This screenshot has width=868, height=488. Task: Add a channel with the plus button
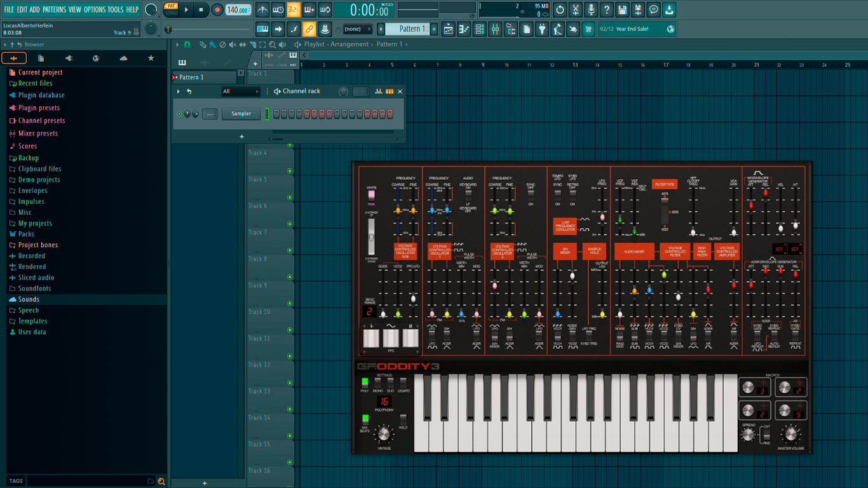click(x=241, y=137)
